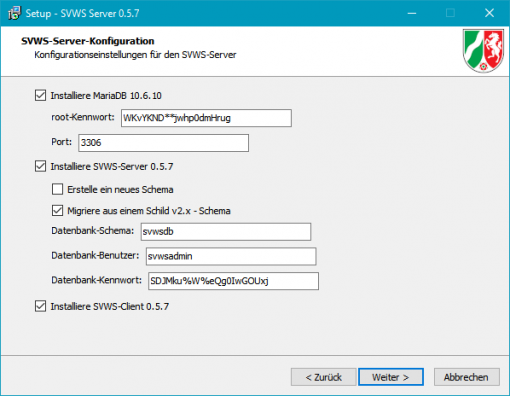Select the Datenbank-Schema field with svwsdb
This screenshot has height=396, width=510.
click(226, 232)
